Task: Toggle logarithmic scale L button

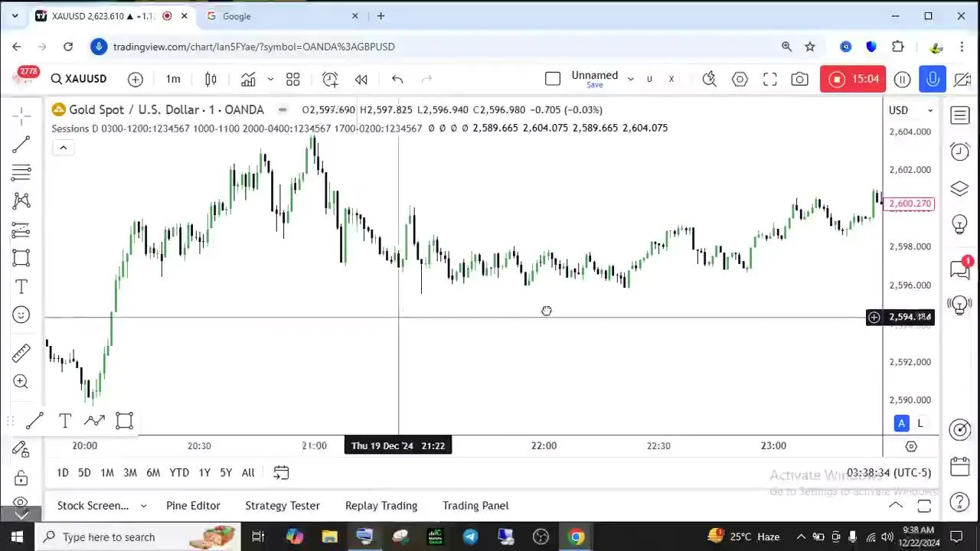Action: pos(920,423)
